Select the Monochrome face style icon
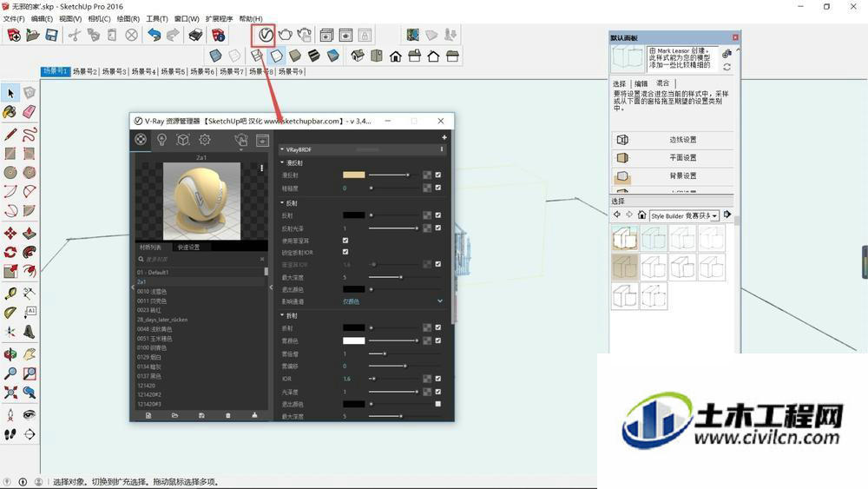 tap(332, 56)
